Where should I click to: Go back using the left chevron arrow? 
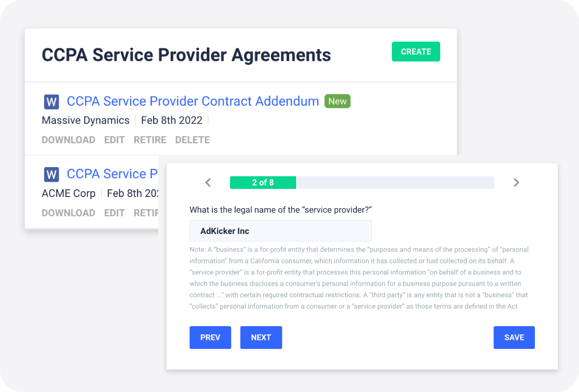click(x=208, y=183)
